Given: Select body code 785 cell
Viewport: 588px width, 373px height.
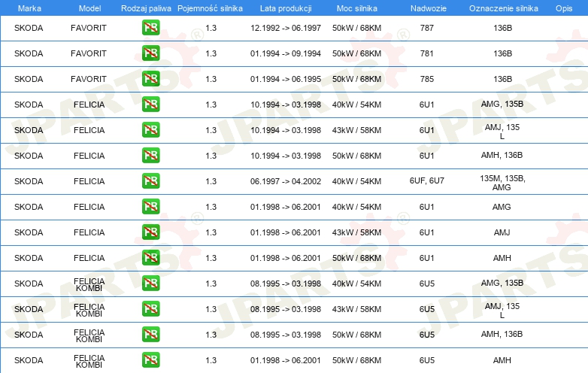Looking at the screenshot, I should (x=427, y=79).
